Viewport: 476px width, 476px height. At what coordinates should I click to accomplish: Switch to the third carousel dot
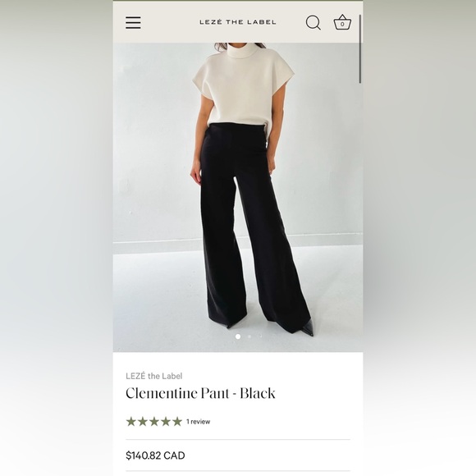click(261, 336)
